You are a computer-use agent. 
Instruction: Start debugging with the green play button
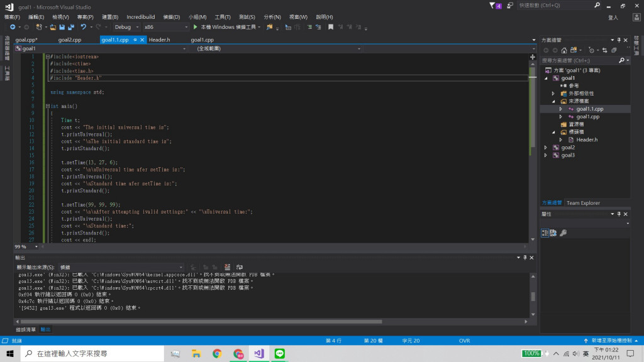click(195, 27)
